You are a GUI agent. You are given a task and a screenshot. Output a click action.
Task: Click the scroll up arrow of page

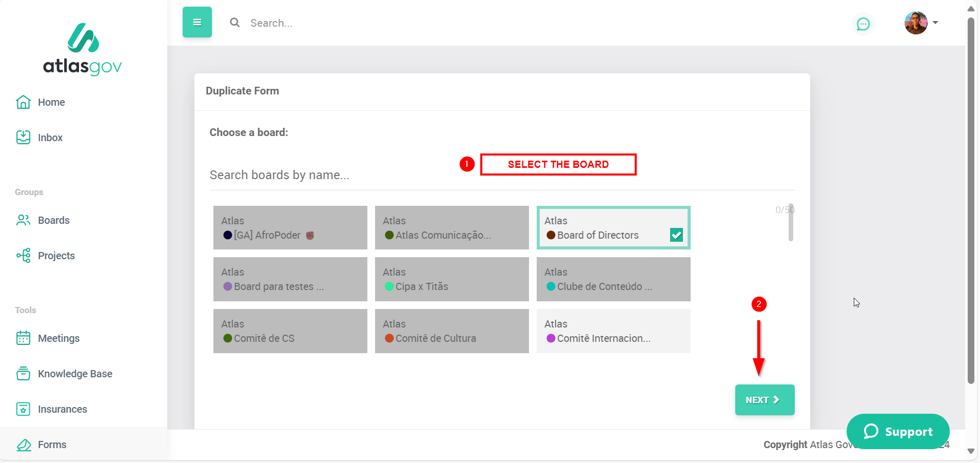coord(971,9)
